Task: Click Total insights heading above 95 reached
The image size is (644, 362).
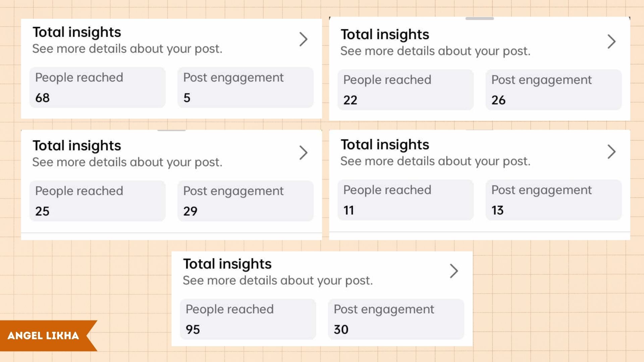Action: coord(227,264)
